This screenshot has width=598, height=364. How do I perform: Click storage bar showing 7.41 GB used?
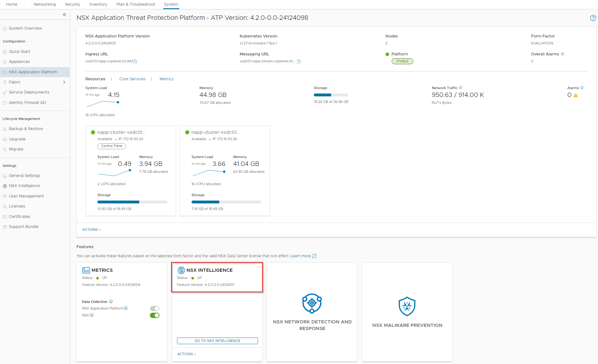click(x=226, y=202)
